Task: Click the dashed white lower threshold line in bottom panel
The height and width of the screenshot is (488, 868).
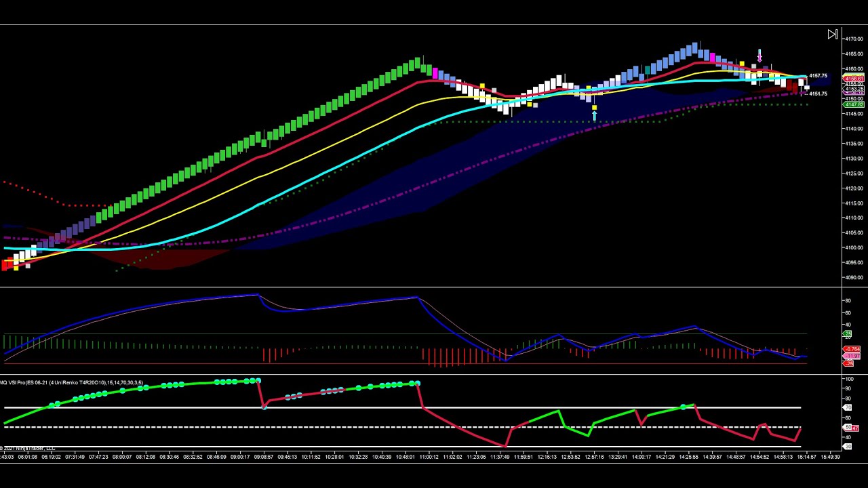Action: (339, 428)
